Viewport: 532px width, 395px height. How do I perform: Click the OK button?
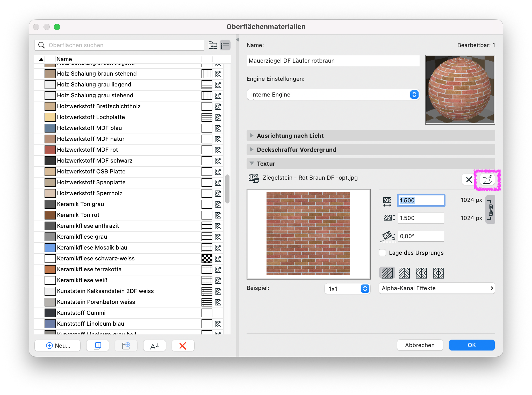coord(472,345)
